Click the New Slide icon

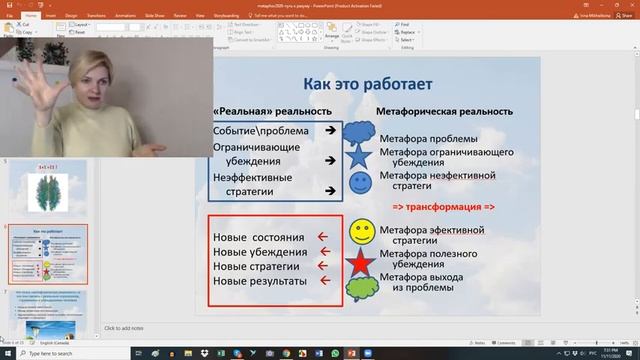(60, 27)
